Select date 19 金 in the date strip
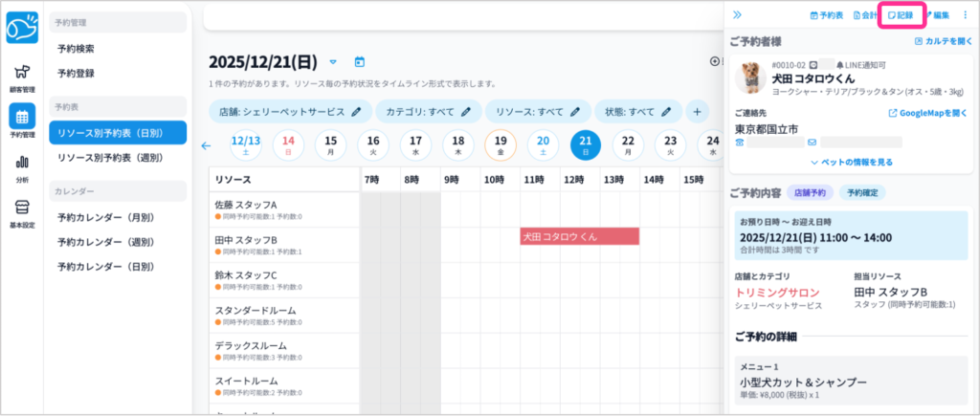980x416 pixels. (501, 145)
